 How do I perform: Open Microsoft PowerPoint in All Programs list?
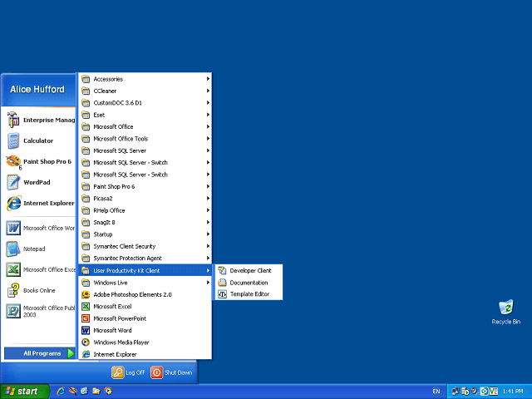[145, 318]
